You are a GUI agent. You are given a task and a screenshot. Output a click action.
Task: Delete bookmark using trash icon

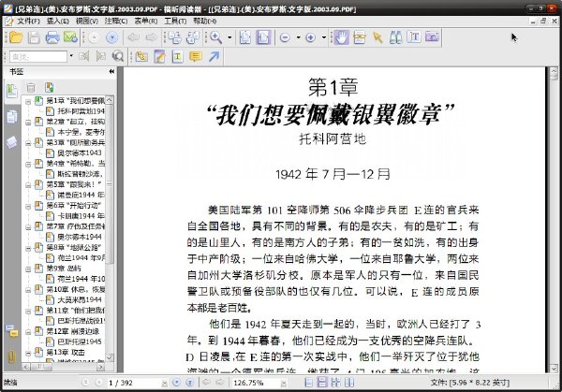pyautogui.click(x=31, y=87)
